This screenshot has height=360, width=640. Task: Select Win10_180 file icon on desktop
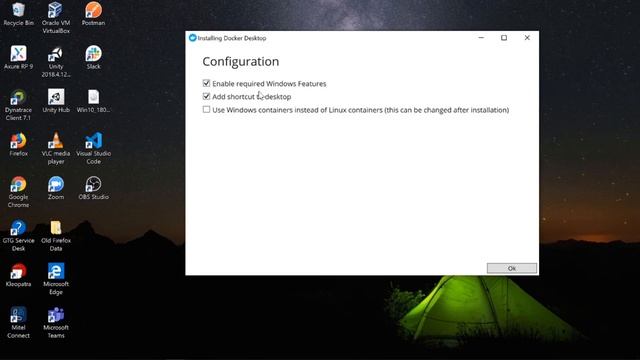click(x=93, y=101)
